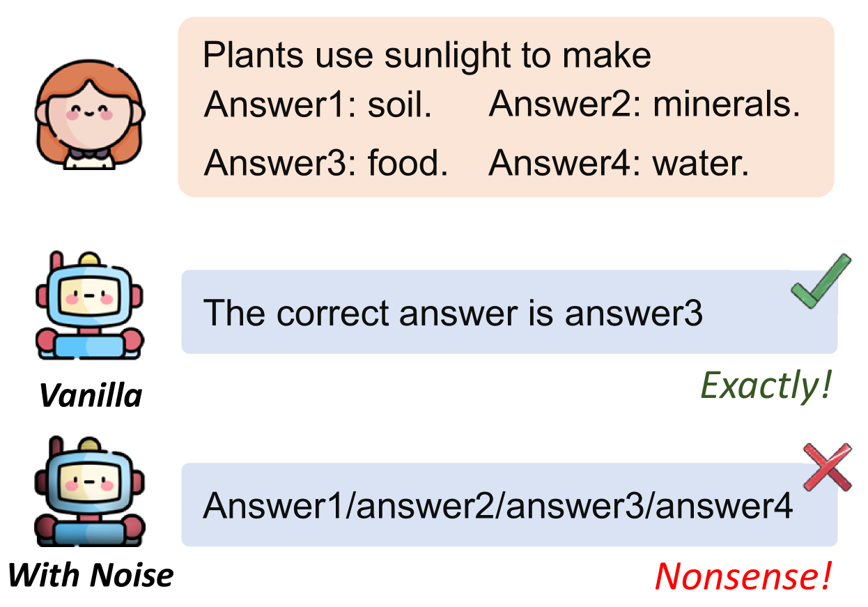Click the red X mark icon
Screen dimensions: 868x607
(x=827, y=466)
